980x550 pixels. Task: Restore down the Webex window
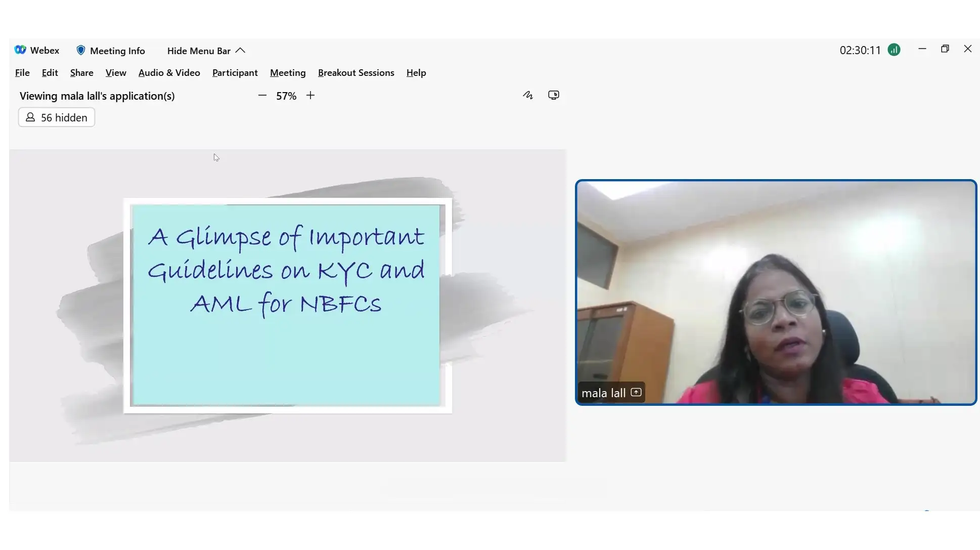(945, 49)
